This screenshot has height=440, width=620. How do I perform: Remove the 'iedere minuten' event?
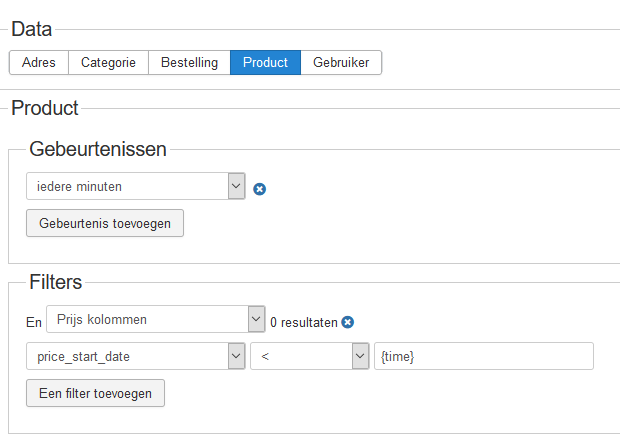[x=259, y=189]
